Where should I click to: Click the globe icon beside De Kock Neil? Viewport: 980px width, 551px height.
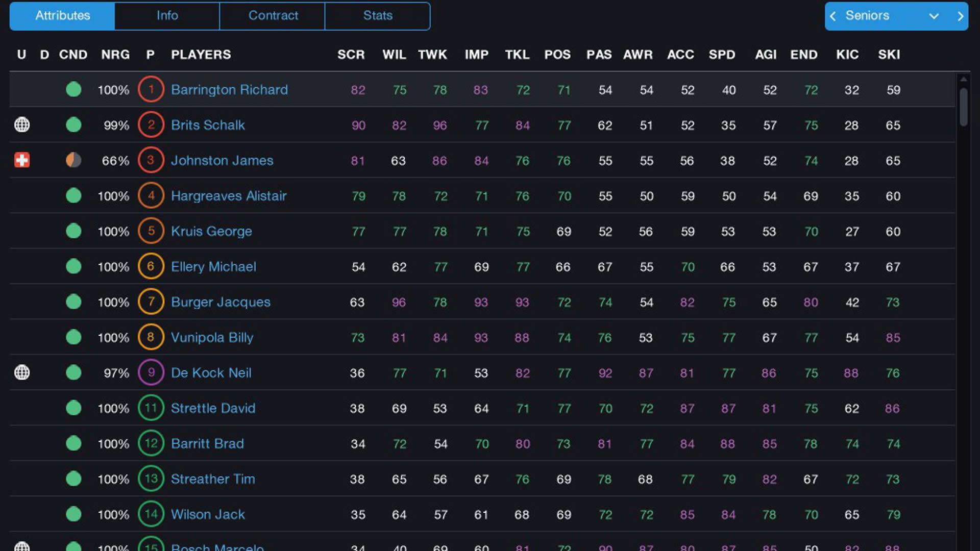click(22, 372)
